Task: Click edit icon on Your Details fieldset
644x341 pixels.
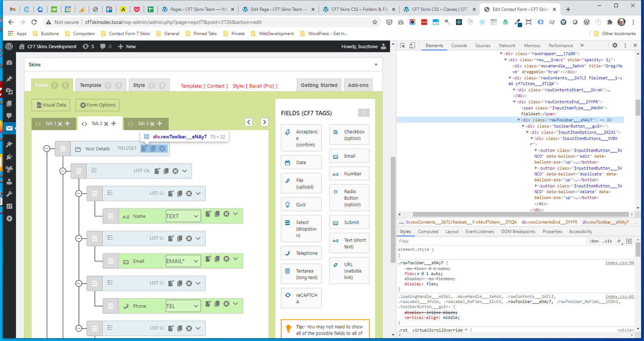Action: pos(144,149)
